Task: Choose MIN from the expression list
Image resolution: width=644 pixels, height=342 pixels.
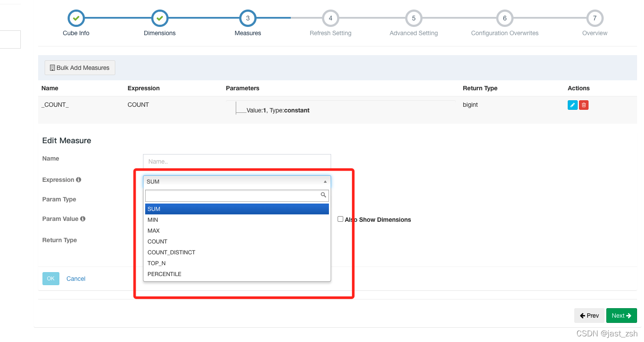Action: pyautogui.click(x=237, y=220)
